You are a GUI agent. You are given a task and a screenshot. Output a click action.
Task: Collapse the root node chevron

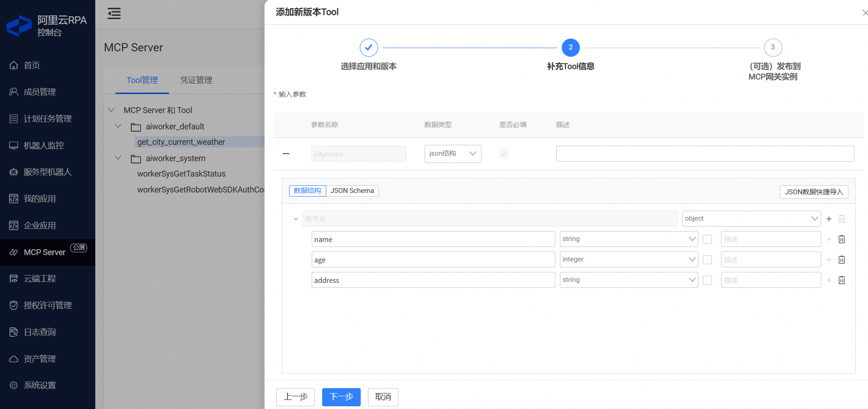click(x=296, y=219)
